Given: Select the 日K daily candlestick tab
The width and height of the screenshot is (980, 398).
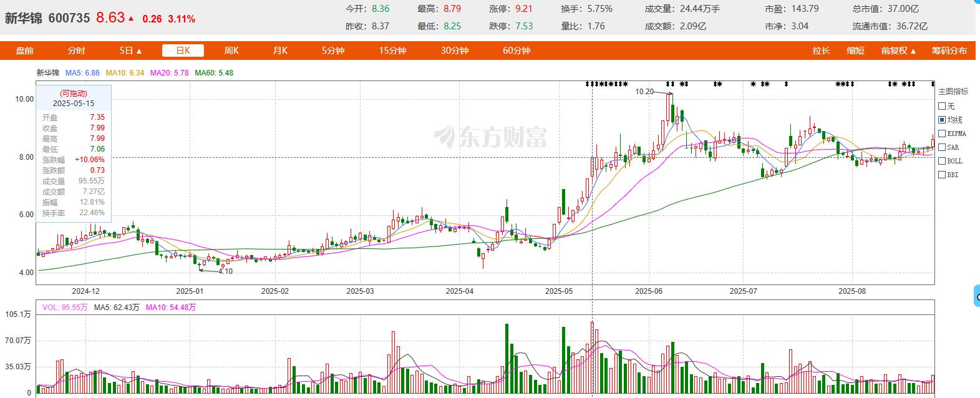Looking at the screenshot, I should 183,51.
